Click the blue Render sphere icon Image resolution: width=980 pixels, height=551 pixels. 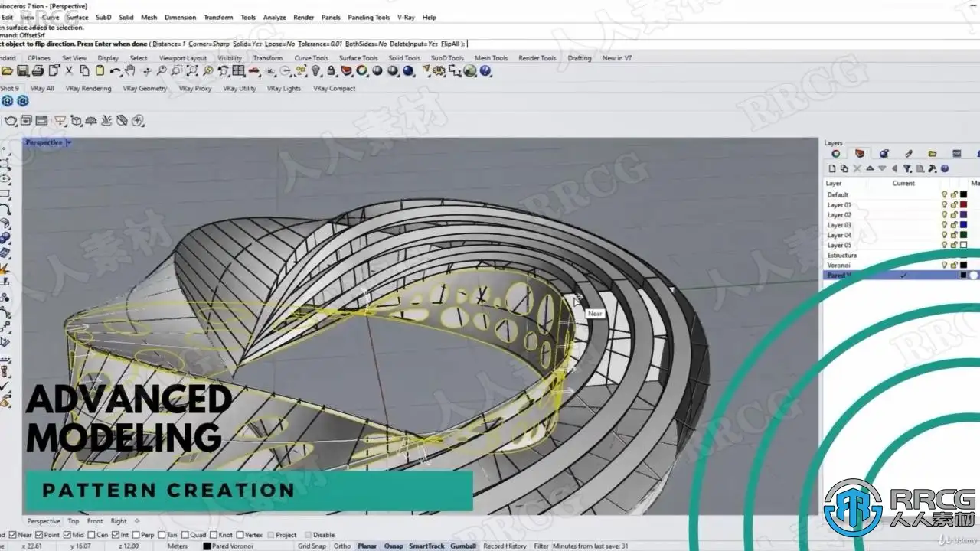pyautogui.click(x=408, y=70)
